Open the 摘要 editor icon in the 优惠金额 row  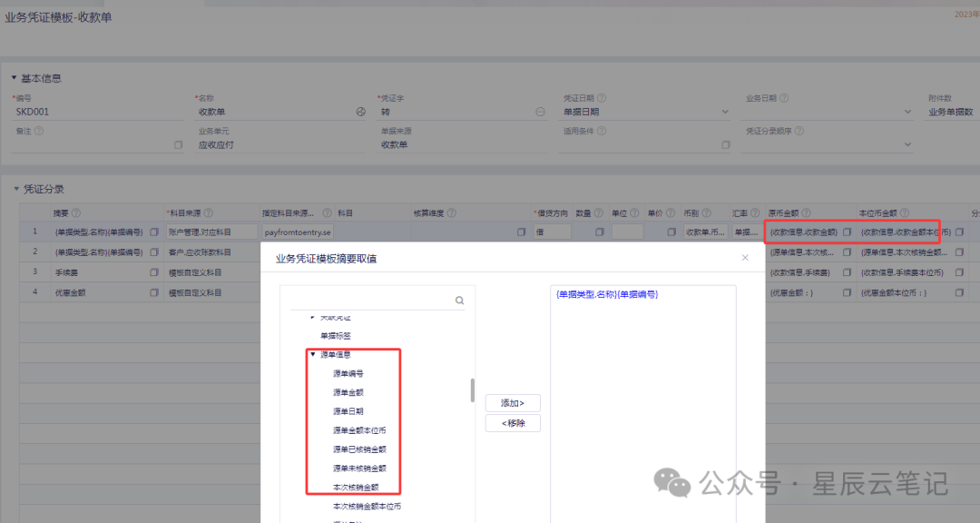154,292
